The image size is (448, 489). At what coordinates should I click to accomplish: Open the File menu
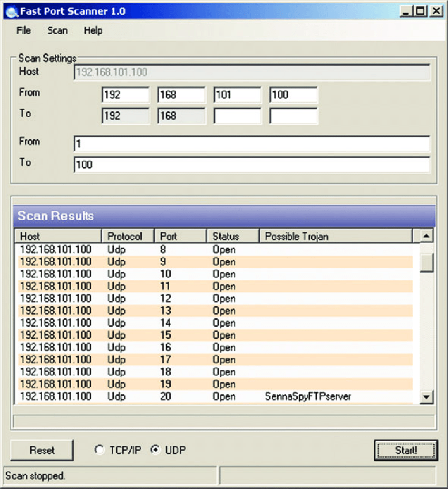click(24, 31)
